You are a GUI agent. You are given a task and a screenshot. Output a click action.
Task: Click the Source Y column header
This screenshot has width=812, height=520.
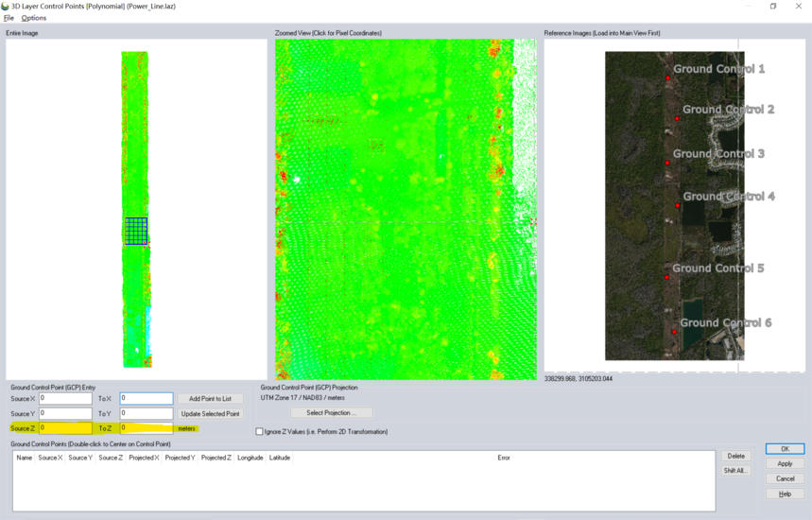(80, 458)
